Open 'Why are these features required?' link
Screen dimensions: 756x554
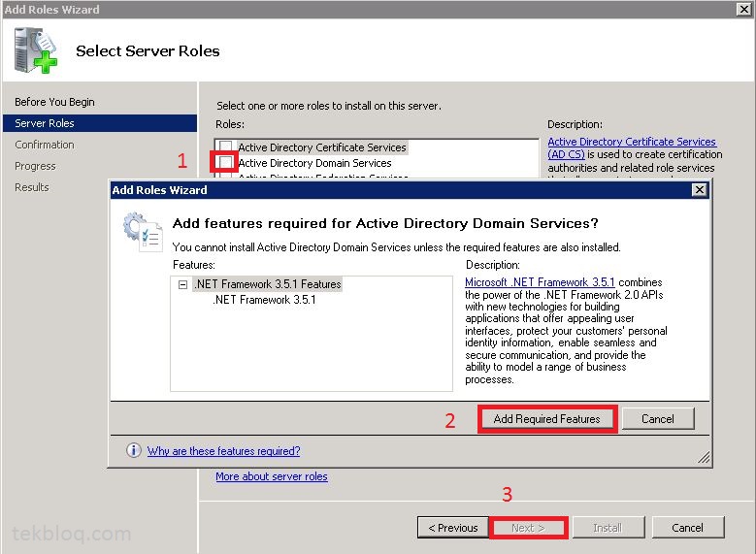(x=224, y=451)
